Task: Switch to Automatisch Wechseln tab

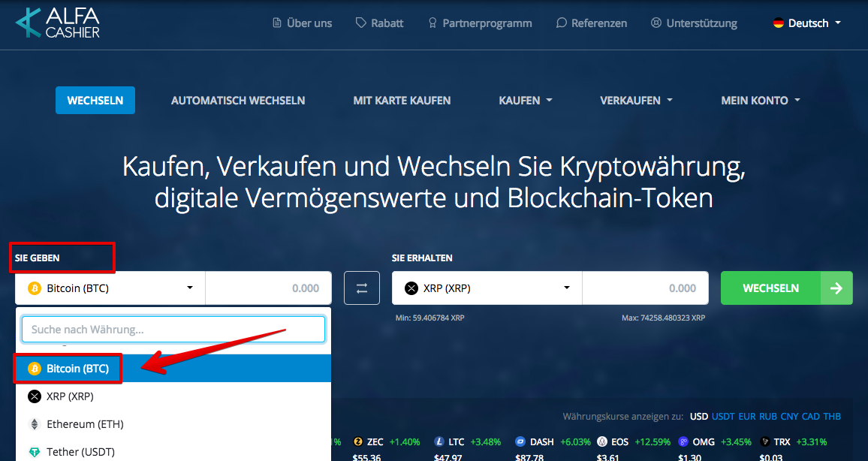Action: click(x=238, y=100)
